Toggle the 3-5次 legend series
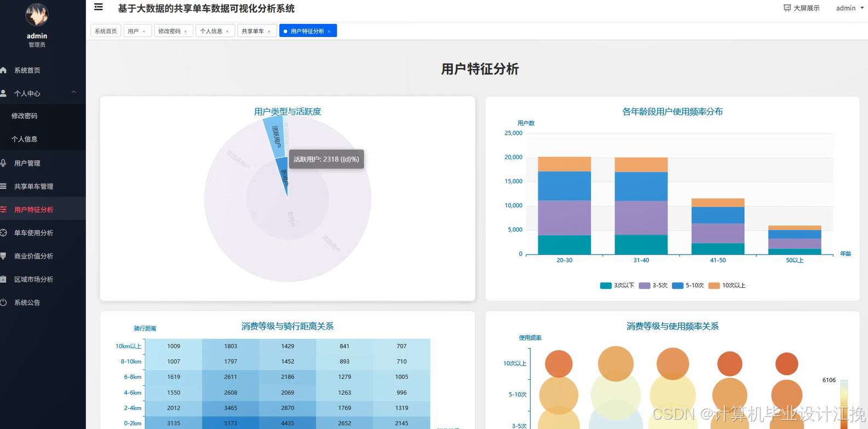This screenshot has width=868, height=429. (653, 286)
